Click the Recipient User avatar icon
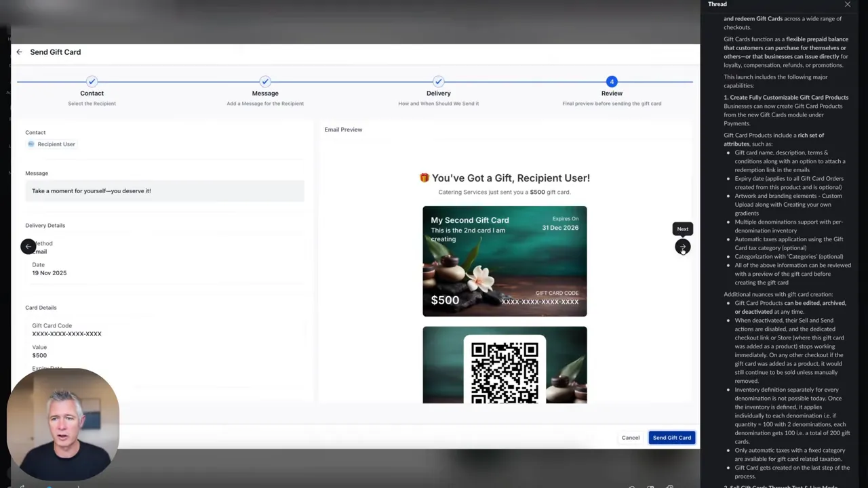The image size is (868, 488). (31, 144)
